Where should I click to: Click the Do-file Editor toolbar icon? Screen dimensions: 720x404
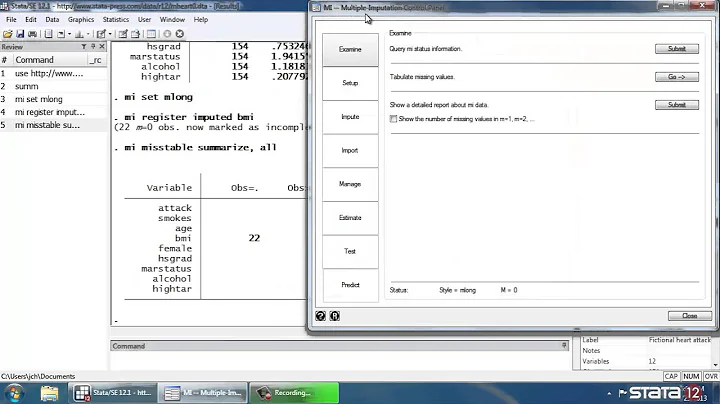101,34
